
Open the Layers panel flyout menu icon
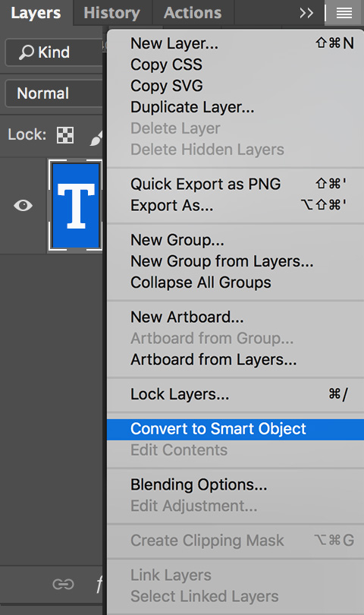coord(344,13)
